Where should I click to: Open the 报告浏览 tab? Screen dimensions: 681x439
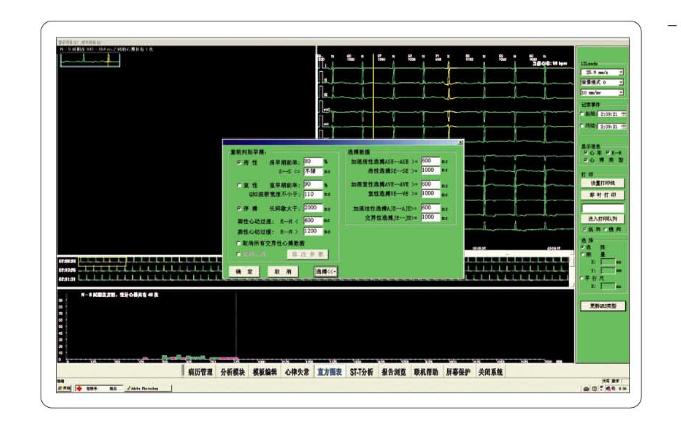(394, 372)
